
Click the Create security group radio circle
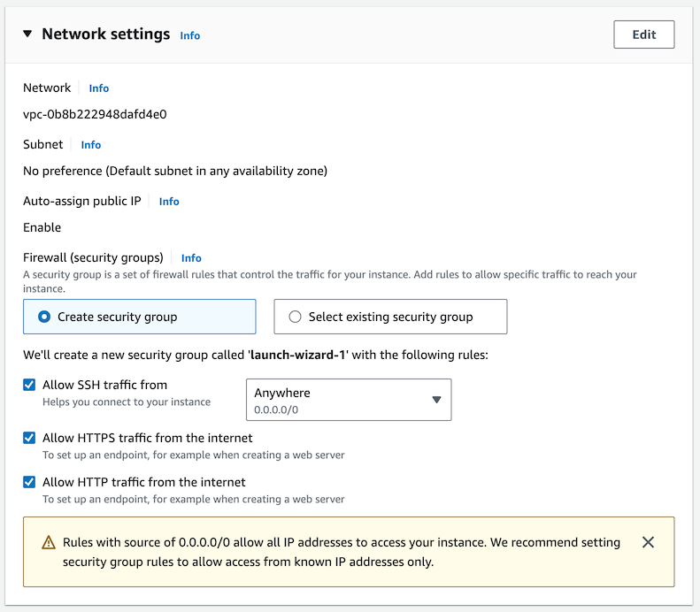point(44,317)
